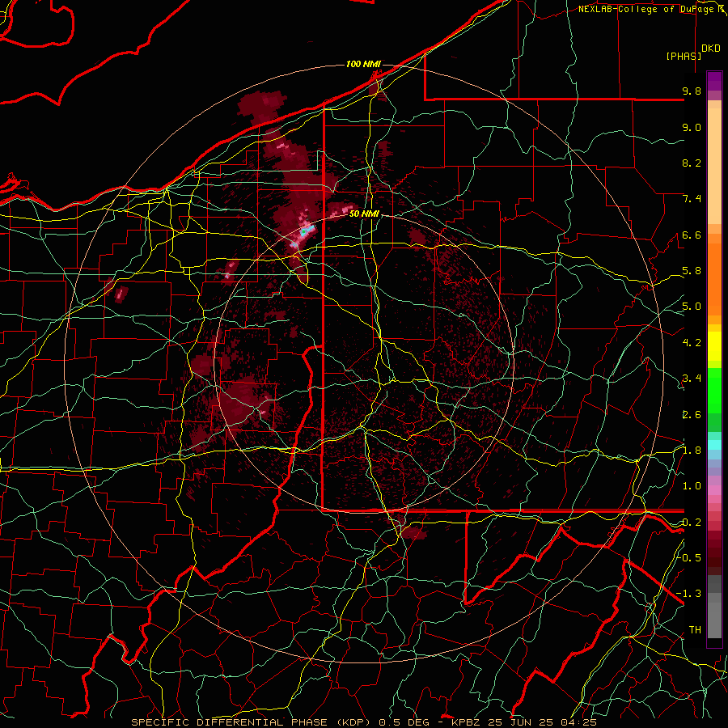
Task: Click the 50 NMI range ring label
Action: [x=364, y=214]
